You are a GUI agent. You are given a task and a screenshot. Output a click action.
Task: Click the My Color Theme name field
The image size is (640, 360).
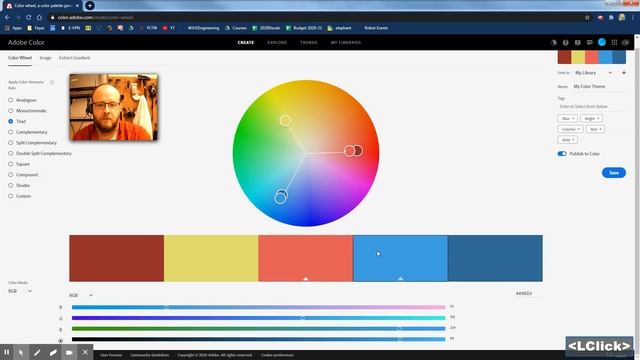click(x=599, y=87)
